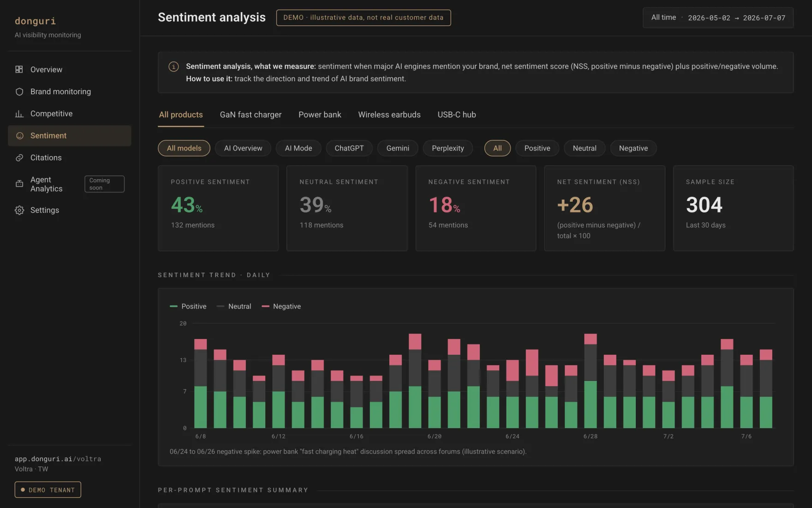812x508 pixels.
Task: Click the '132 mentions' text
Action: pyautogui.click(x=193, y=225)
